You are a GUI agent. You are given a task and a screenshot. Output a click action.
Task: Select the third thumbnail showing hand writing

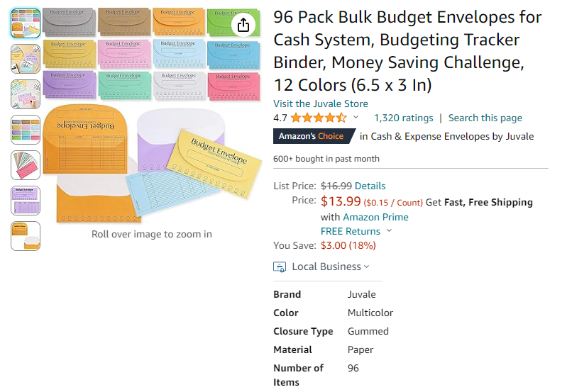click(x=26, y=94)
